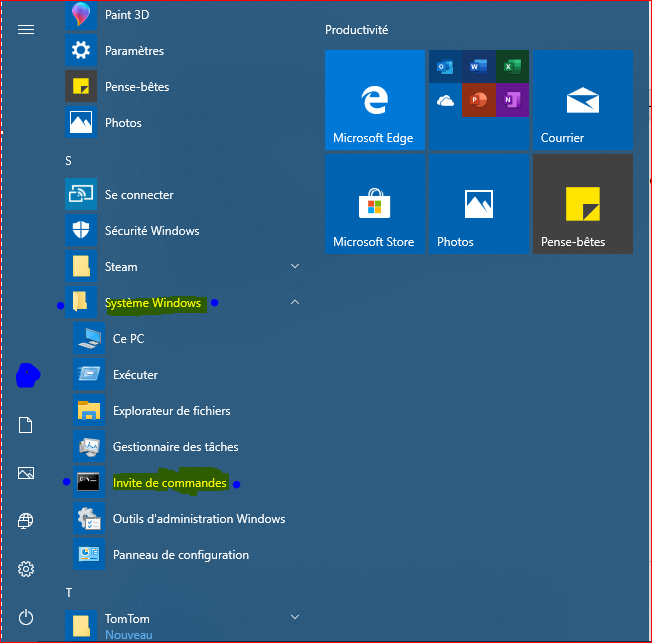Open Word in the Office tile group

coord(479,67)
